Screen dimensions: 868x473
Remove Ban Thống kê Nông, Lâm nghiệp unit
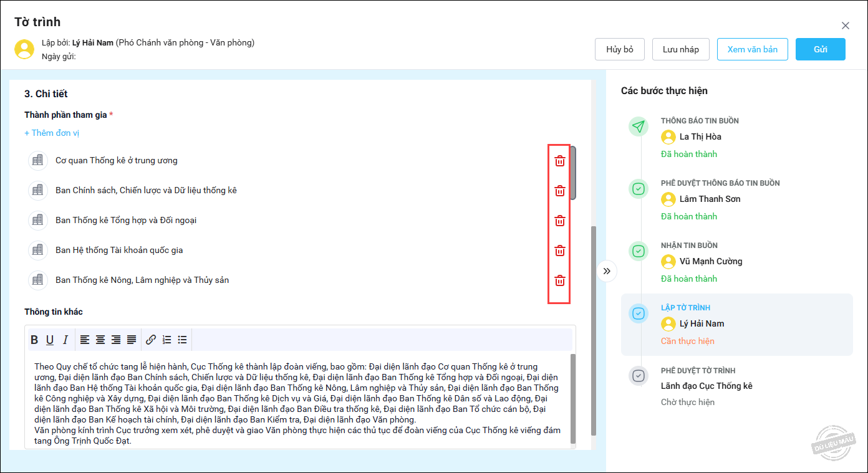[560, 280]
